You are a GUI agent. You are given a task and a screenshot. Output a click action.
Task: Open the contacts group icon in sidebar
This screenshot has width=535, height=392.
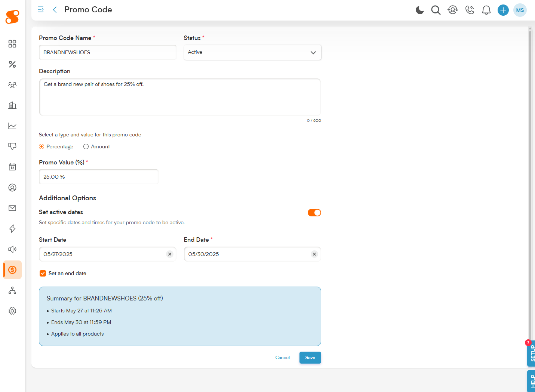tap(12, 85)
